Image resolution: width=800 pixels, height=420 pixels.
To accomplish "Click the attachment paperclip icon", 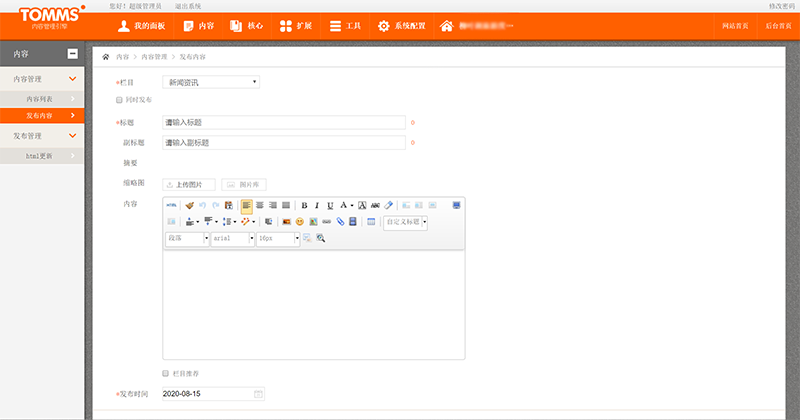I will pyautogui.click(x=340, y=222).
